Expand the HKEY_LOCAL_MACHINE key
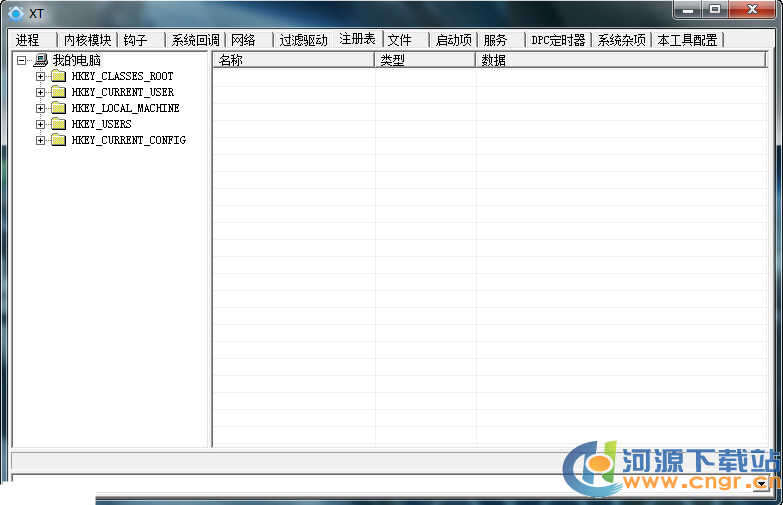Screen dimensions: 783x505 coord(40,108)
